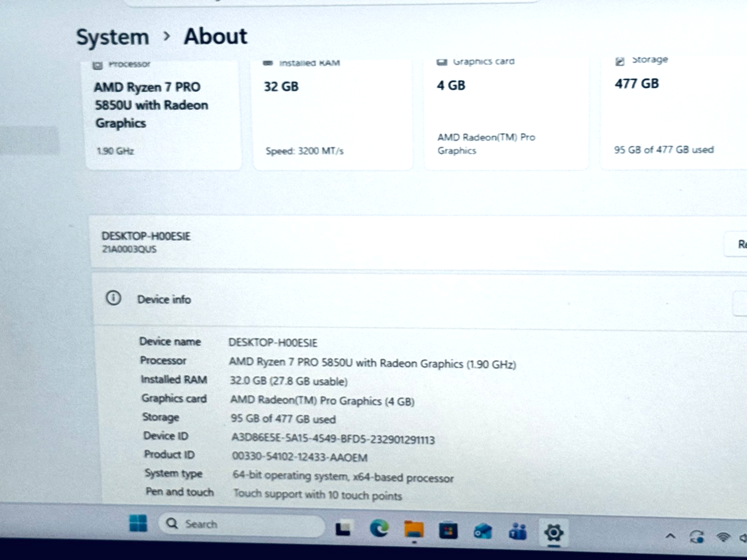
Task: Click the Product ID label
Action: point(169,455)
